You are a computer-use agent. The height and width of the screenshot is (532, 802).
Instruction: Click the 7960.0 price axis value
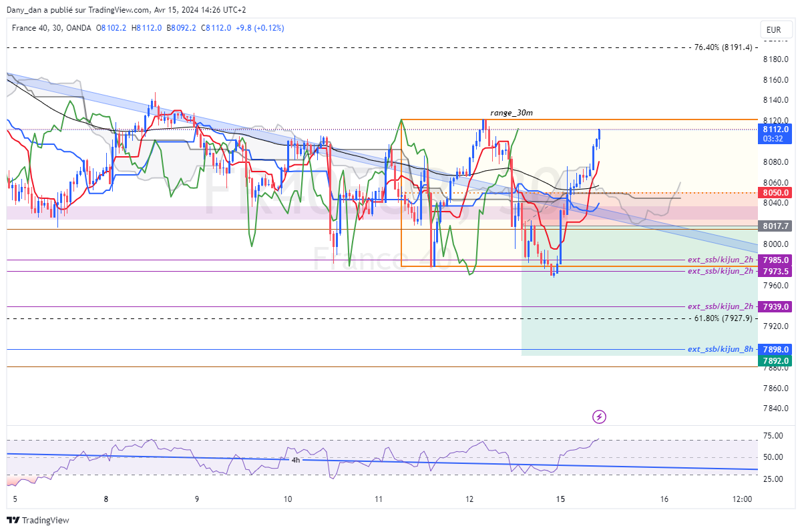[x=775, y=286]
